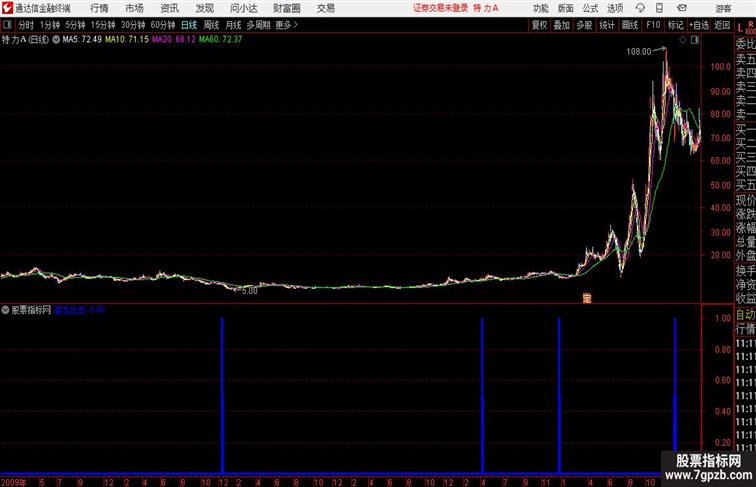Click the 换手 row in right panel
The width and height of the screenshot is (756, 487).
[745, 271]
